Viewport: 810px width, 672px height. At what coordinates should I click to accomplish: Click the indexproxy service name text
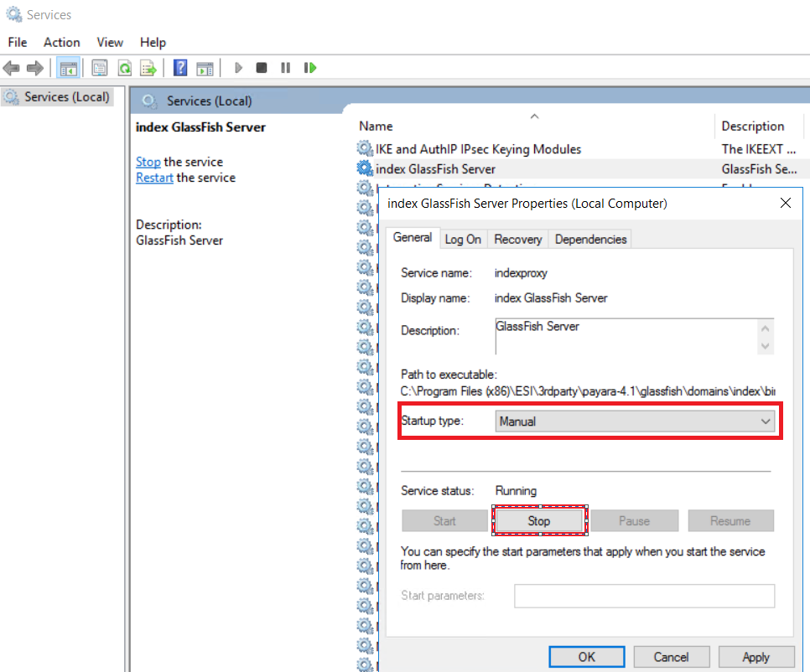click(521, 273)
